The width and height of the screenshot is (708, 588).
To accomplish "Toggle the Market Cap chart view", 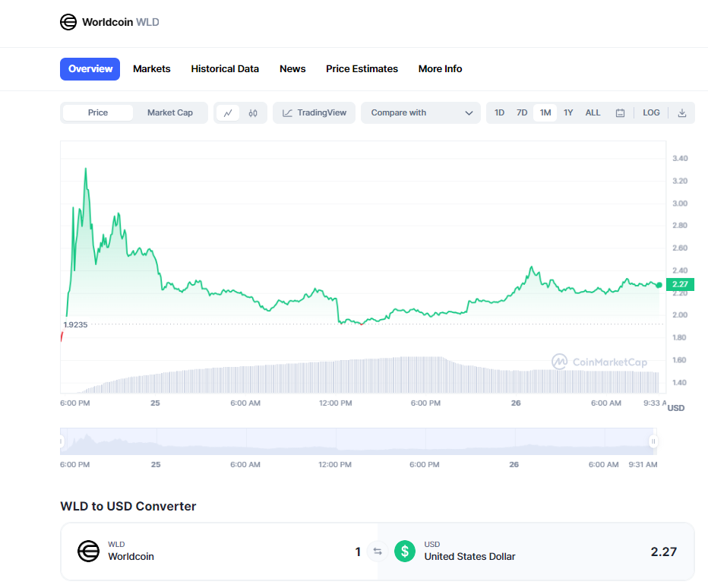I will point(169,113).
